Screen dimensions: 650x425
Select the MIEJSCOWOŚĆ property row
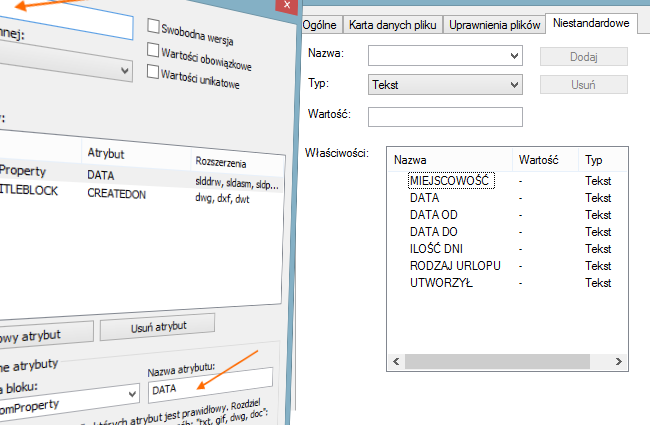click(x=508, y=181)
